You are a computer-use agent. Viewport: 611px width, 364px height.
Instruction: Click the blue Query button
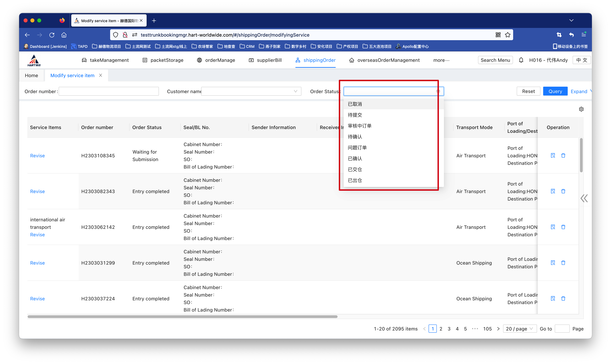tap(555, 91)
